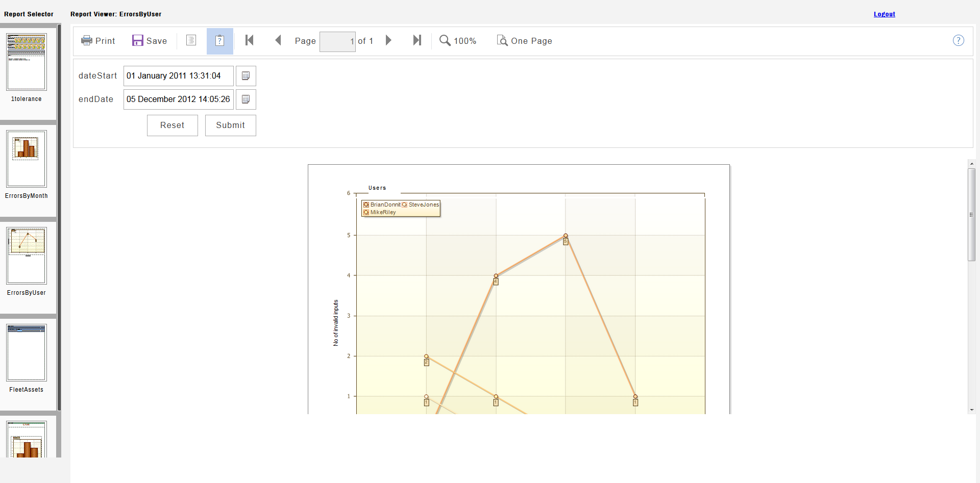Open the help question mark icon

tap(959, 40)
